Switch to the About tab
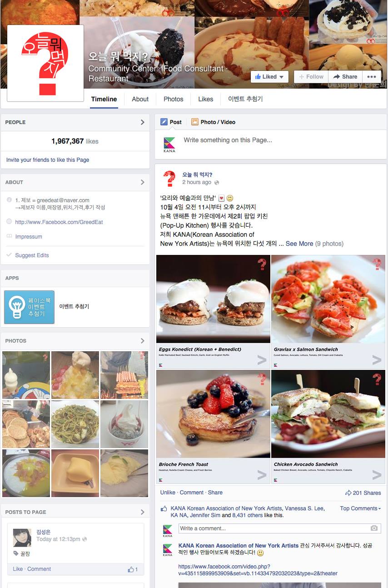 [140, 99]
